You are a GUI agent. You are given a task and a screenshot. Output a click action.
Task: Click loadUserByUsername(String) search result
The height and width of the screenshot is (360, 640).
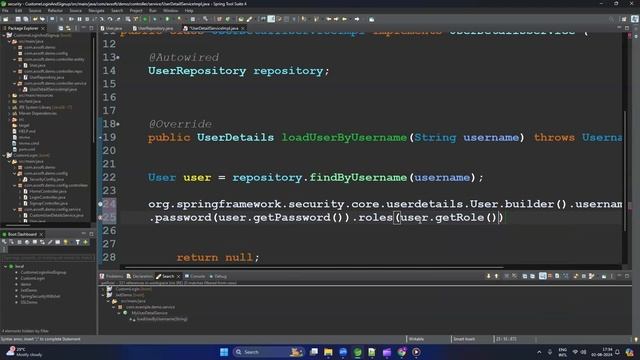[x=162, y=319]
